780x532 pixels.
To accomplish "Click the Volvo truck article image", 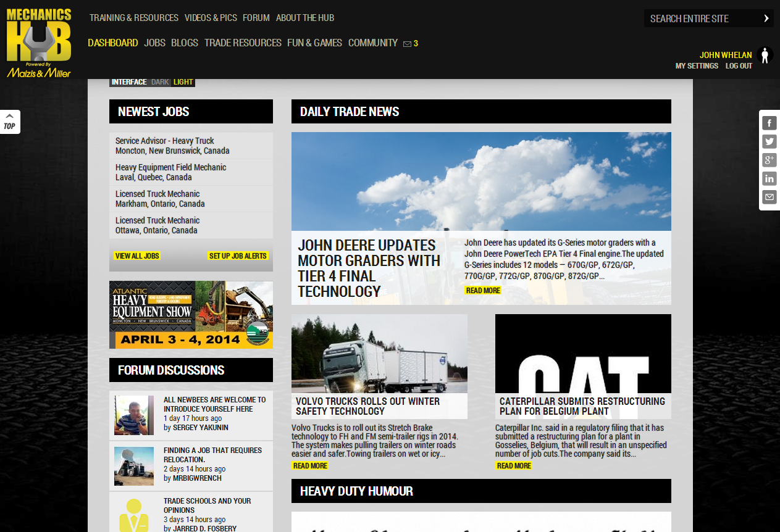I will [379, 354].
